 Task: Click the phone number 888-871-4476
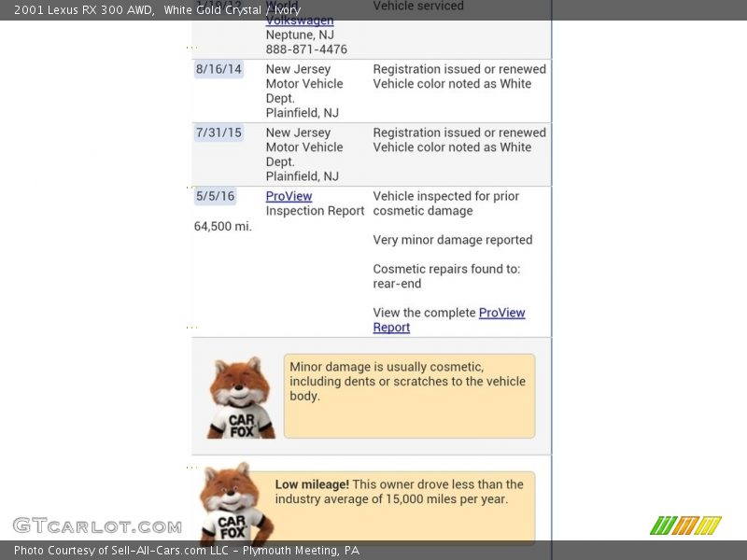click(306, 49)
